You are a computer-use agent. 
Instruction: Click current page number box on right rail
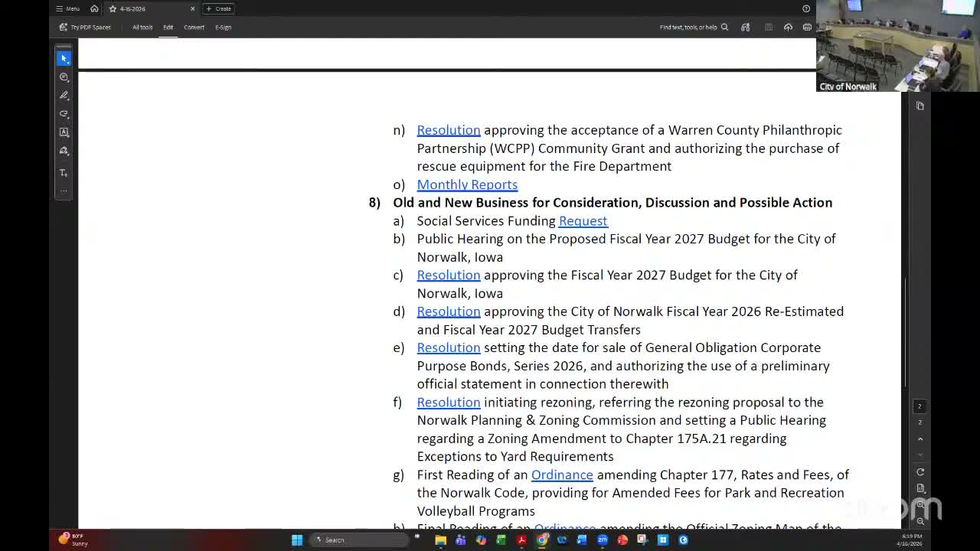(x=920, y=406)
